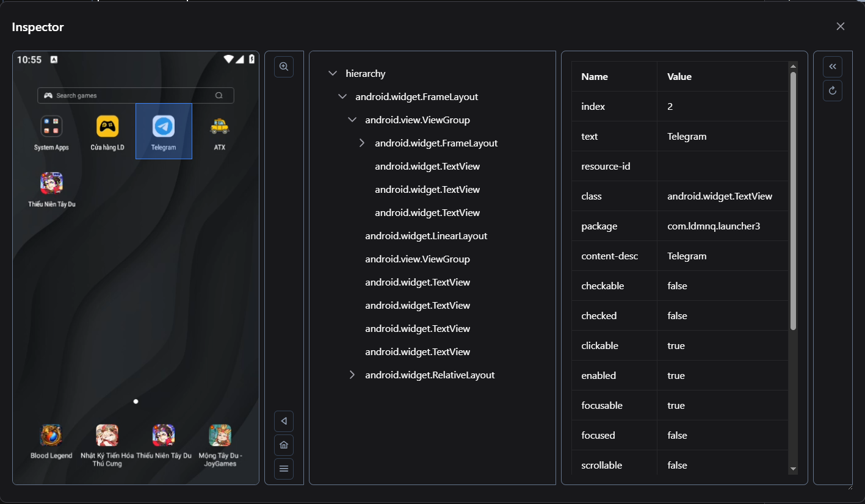Tap the Blood Legend game icon
865x504 pixels.
click(51, 436)
